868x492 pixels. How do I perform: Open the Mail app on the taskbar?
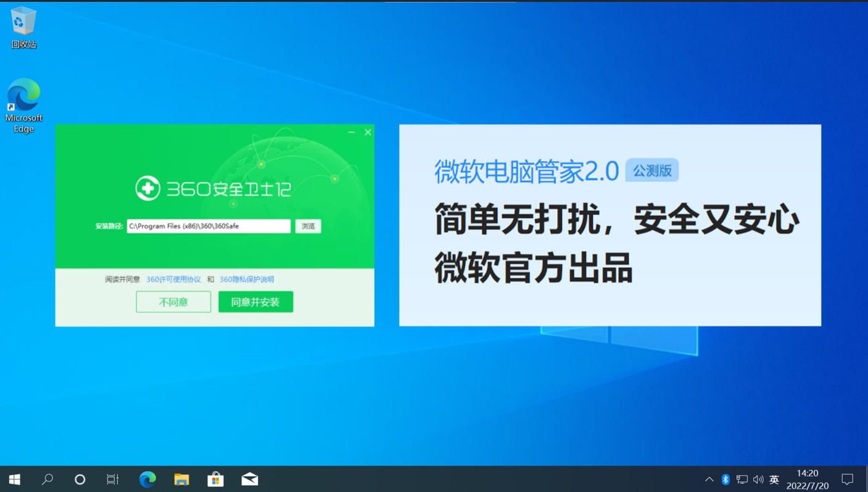[250, 479]
